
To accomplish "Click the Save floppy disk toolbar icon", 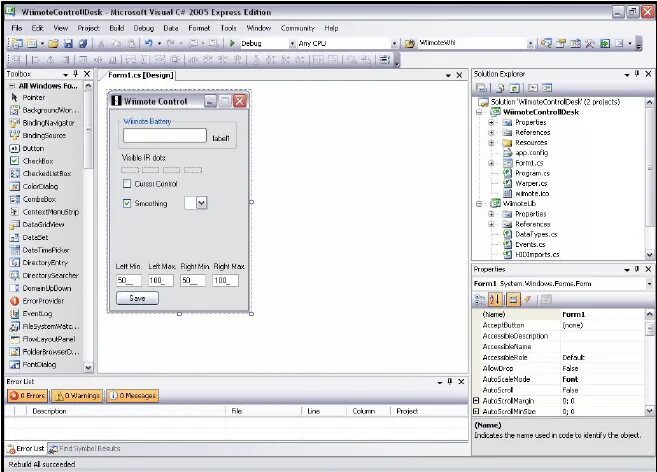I will coord(68,43).
